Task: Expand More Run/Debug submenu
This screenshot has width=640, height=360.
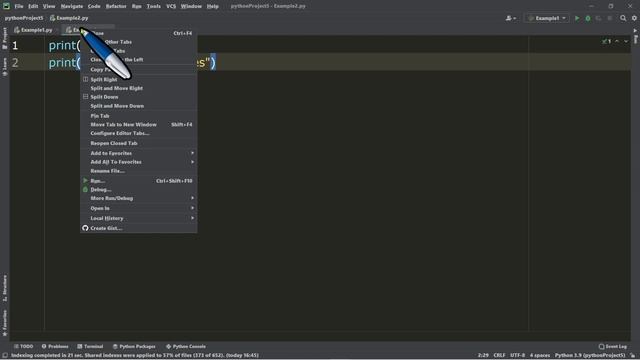Action: (139, 198)
